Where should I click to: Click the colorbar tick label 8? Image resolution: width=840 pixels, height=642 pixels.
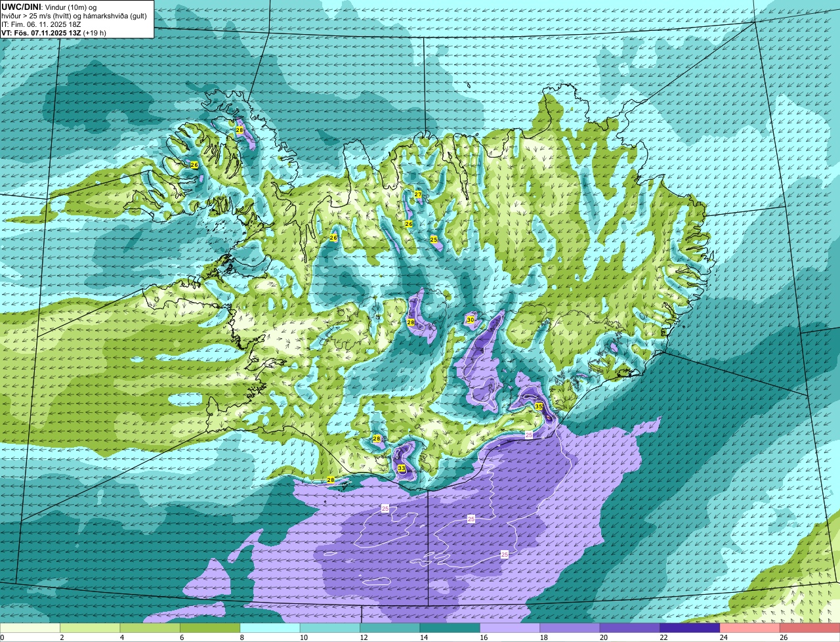(241, 637)
